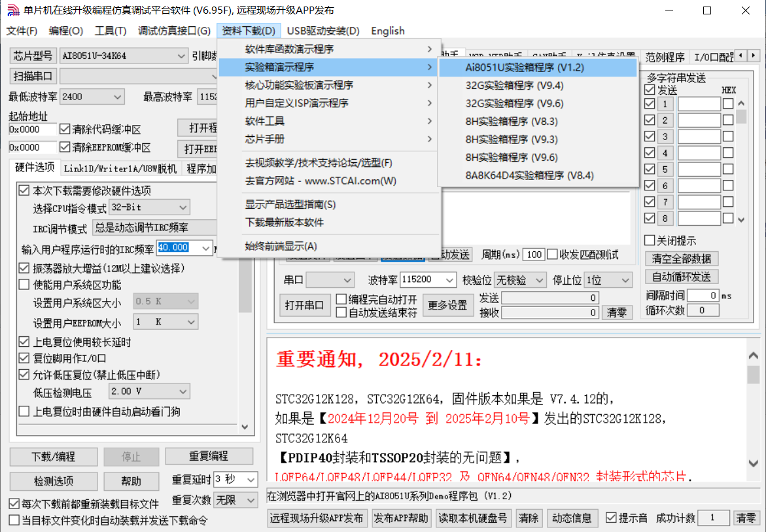766x532 pixels.
Task: Open the 文件(F) menu
Action: point(22,31)
